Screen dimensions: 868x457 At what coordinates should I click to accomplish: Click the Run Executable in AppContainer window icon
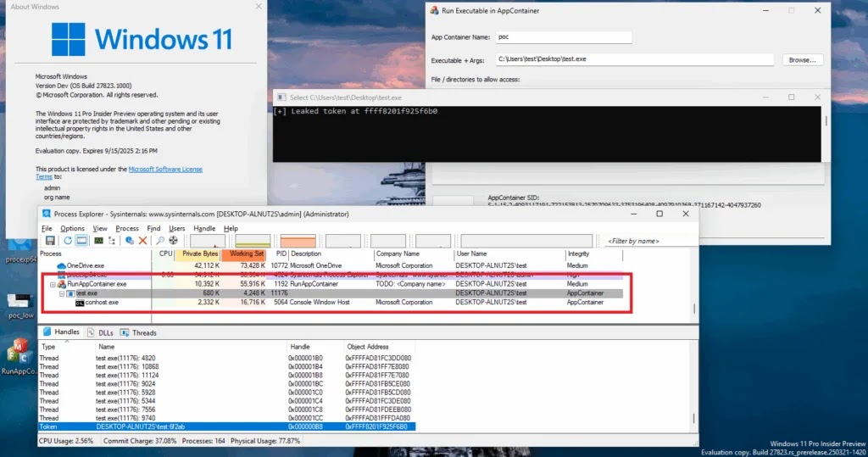[435, 10]
